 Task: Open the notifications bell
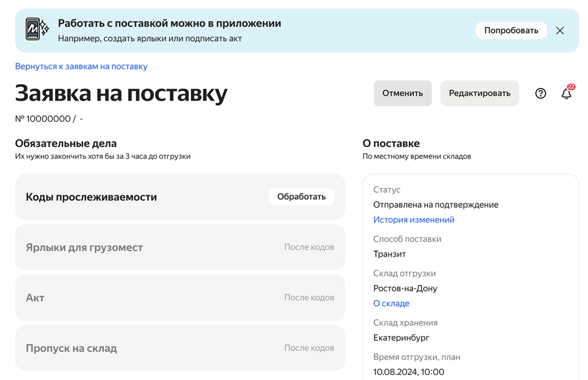coord(566,94)
